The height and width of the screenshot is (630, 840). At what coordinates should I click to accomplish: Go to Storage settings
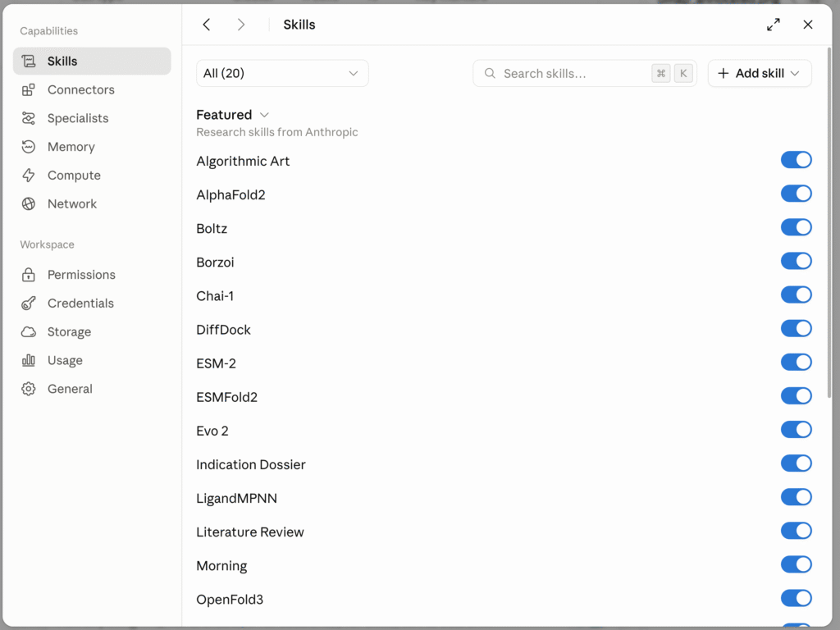[92, 331]
